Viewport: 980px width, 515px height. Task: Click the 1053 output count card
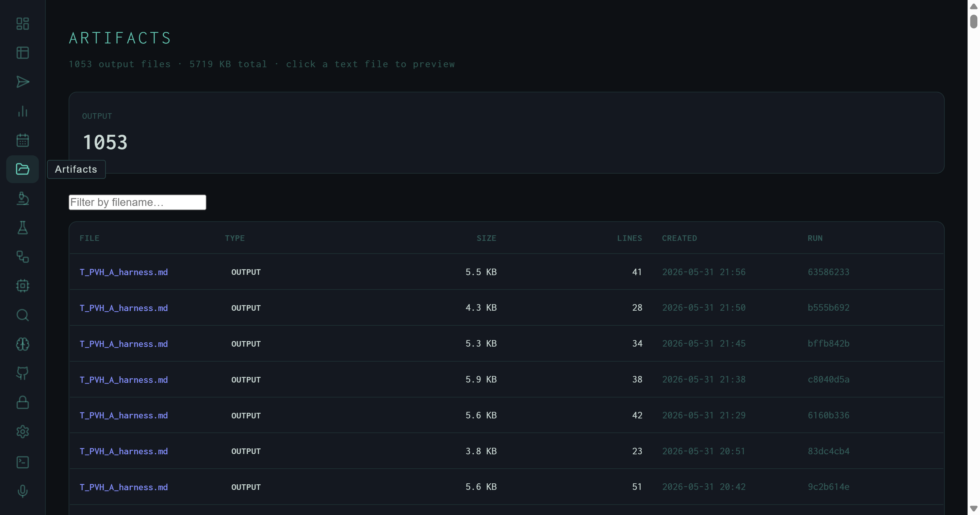click(506, 133)
